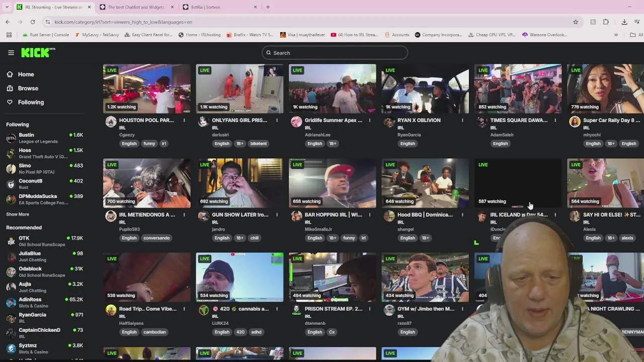The height and width of the screenshot is (362, 644).
Task: Select the chill tag under GUN SHOW LATER
Action: [x=254, y=238]
